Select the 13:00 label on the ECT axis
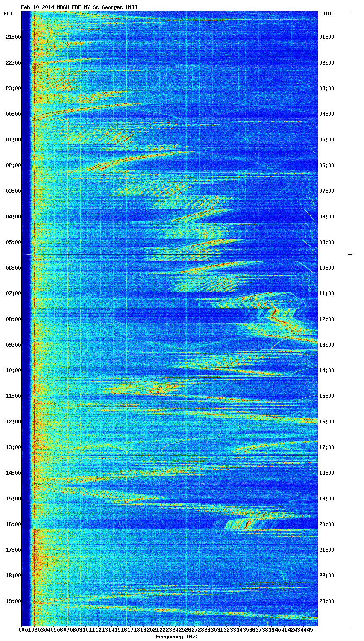 click(13, 447)
